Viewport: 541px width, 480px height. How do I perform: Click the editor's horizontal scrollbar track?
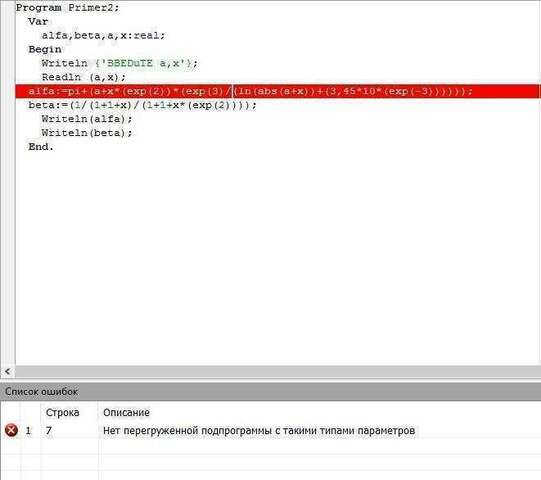coord(278,372)
